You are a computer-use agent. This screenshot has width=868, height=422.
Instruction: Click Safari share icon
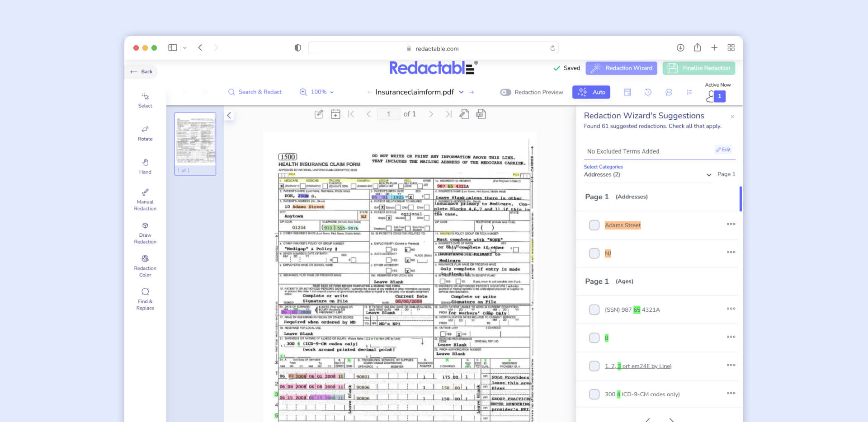[698, 47]
